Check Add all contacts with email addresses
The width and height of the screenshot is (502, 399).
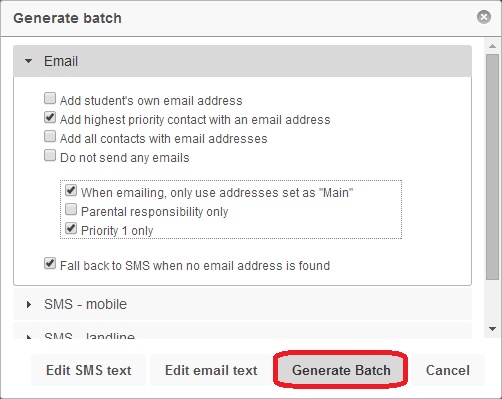click(50, 136)
